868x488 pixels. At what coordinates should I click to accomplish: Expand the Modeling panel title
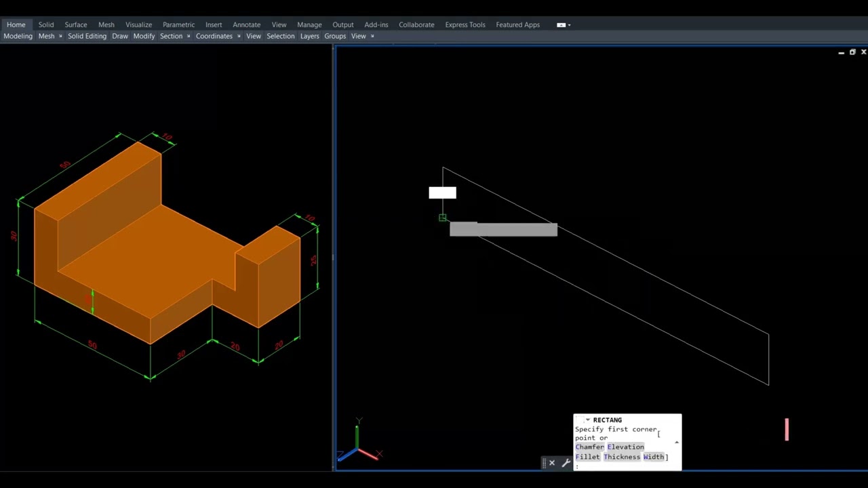18,36
